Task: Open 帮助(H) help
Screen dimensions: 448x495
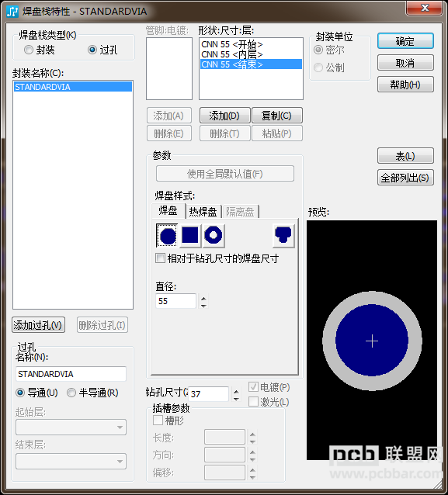Action: 405,85
